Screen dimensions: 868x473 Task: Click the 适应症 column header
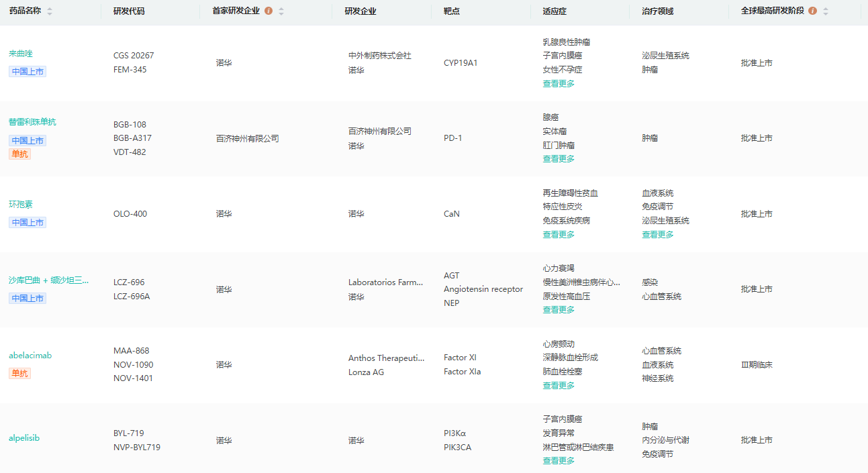pos(554,11)
